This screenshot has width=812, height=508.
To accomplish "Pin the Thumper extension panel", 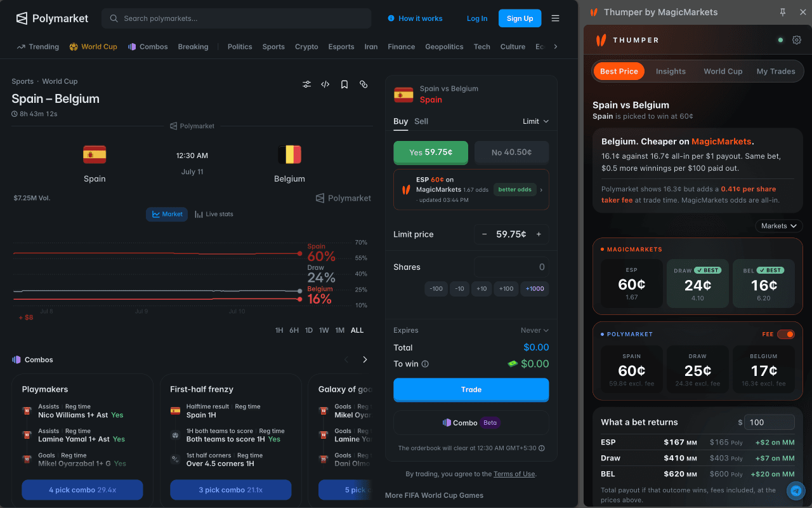I will pos(783,12).
